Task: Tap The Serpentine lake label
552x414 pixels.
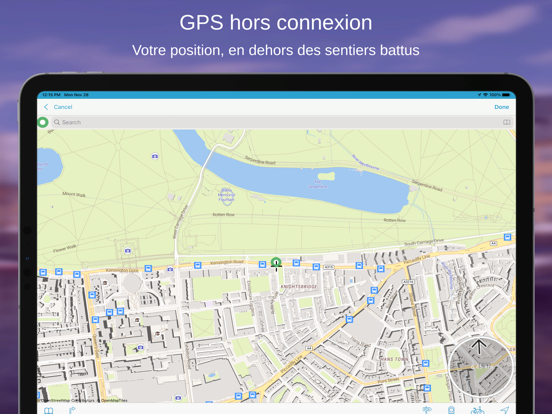Action: tap(318, 184)
